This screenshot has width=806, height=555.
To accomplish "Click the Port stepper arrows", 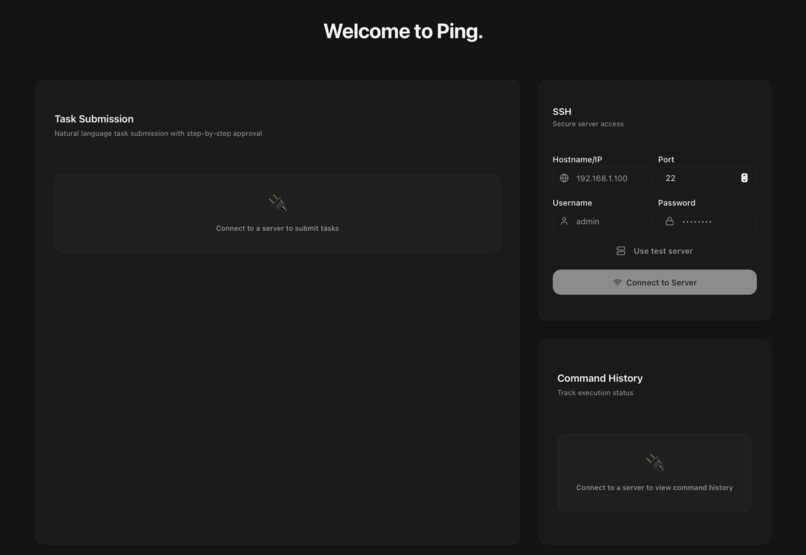I will tap(744, 178).
